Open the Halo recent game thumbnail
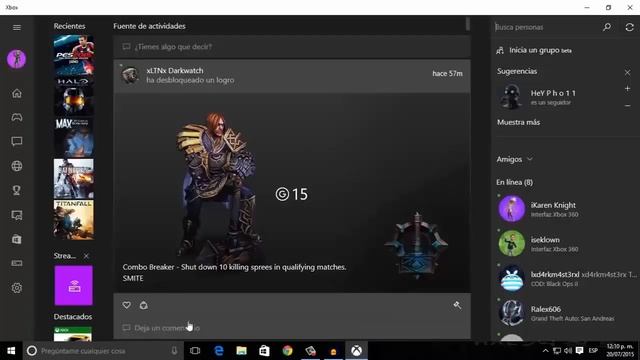The width and height of the screenshot is (640, 360). 73,96
